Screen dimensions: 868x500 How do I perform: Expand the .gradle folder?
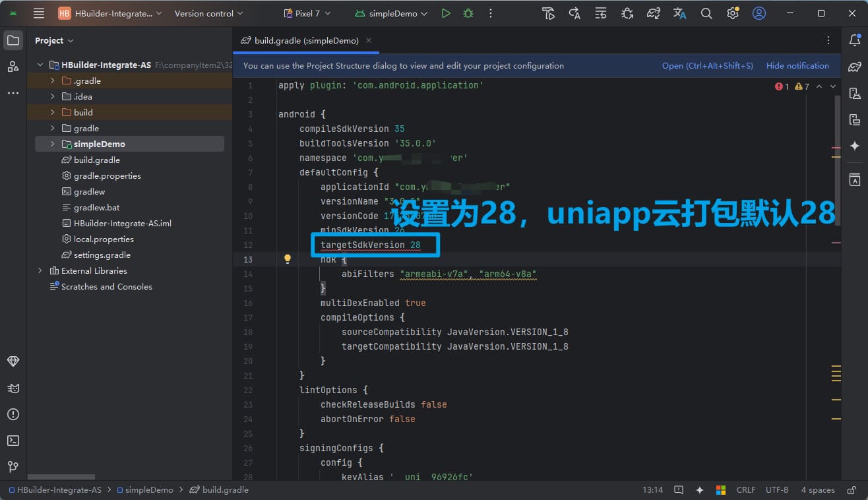pos(53,81)
